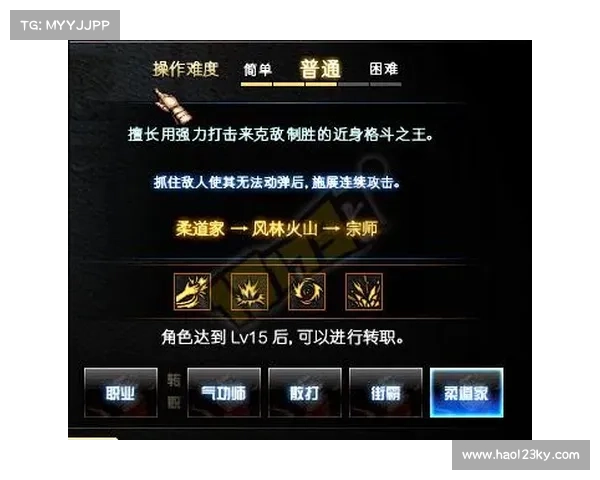Select the swirling vortex skill icon
The height and width of the screenshot is (480, 600).
click(x=307, y=292)
